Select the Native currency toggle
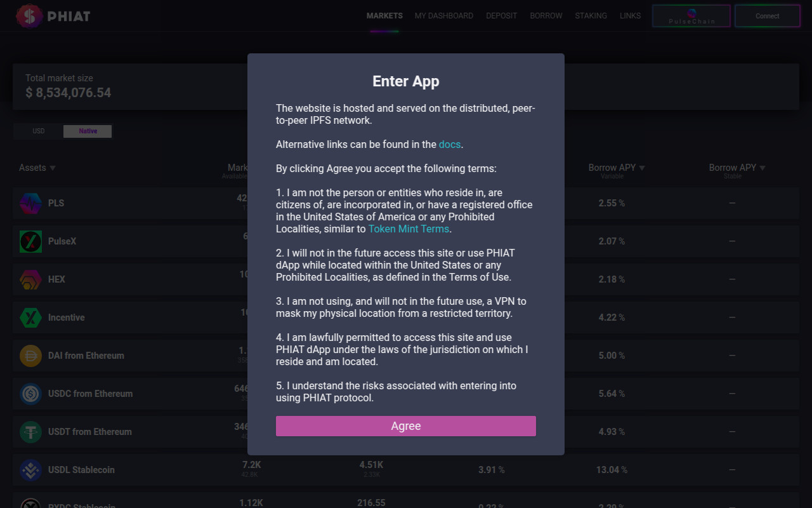This screenshot has width=812, height=508. 88,131
